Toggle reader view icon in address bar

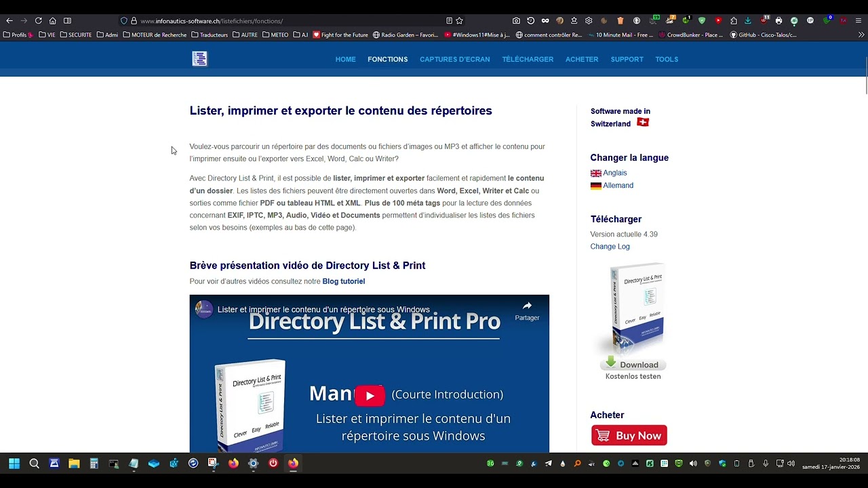(x=449, y=21)
